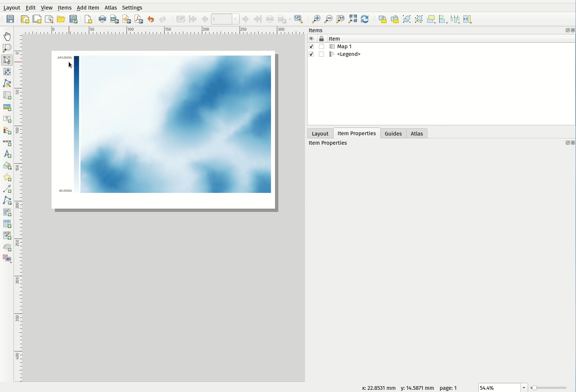Image resolution: width=576 pixels, height=392 pixels.
Task: Click the Zoom Full toolbar icon
Action: [x=353, y=19]
